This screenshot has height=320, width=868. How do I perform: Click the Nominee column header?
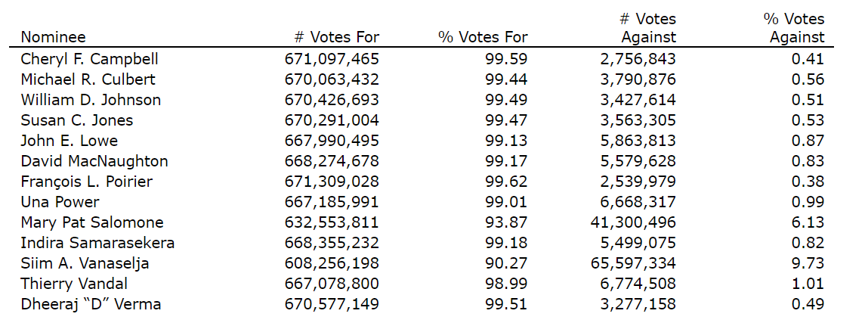click(x=53, y=37)
